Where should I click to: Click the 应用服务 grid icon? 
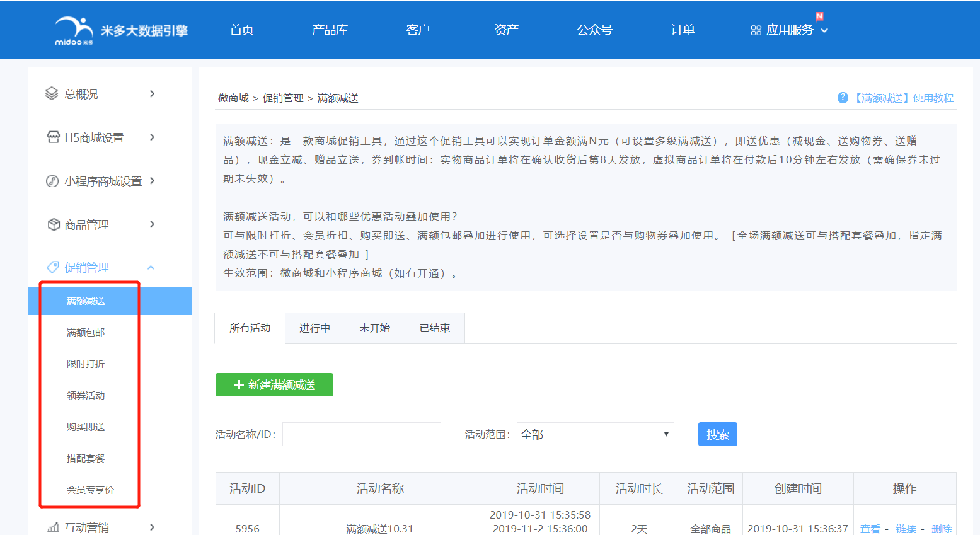tap(756, 30)
